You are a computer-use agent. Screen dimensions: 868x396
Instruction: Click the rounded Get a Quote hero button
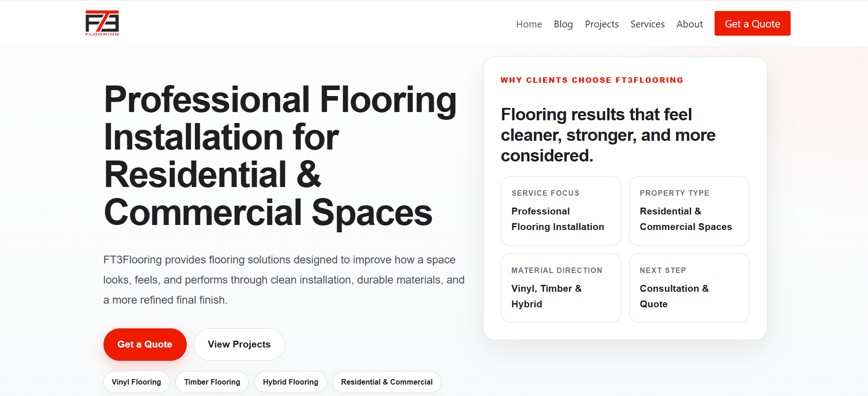[145, 344]
